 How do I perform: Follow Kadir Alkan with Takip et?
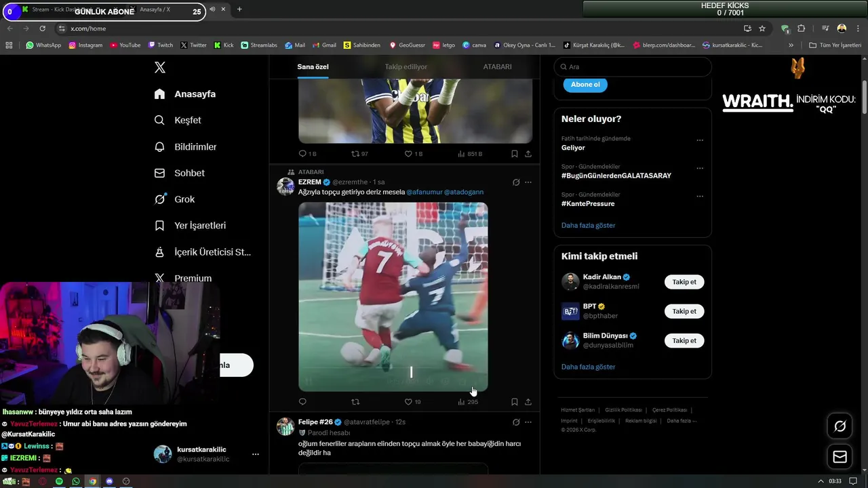coord(684,282)
